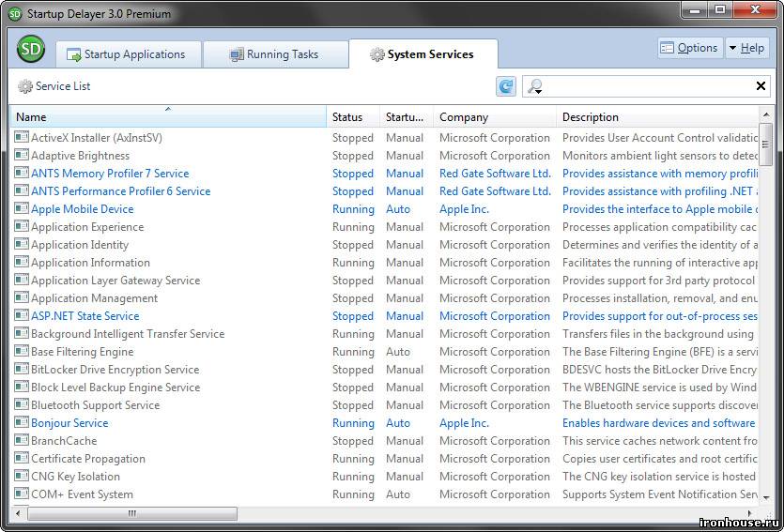The height and width of the screenshot is (532, 784).
Task: Click the Running status of Base Filtering Engine
Action: [x=353, y=352]
